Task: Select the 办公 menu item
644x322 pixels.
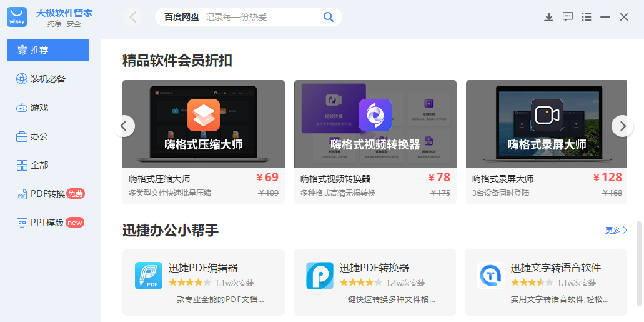Action: (x=48, y=136)
